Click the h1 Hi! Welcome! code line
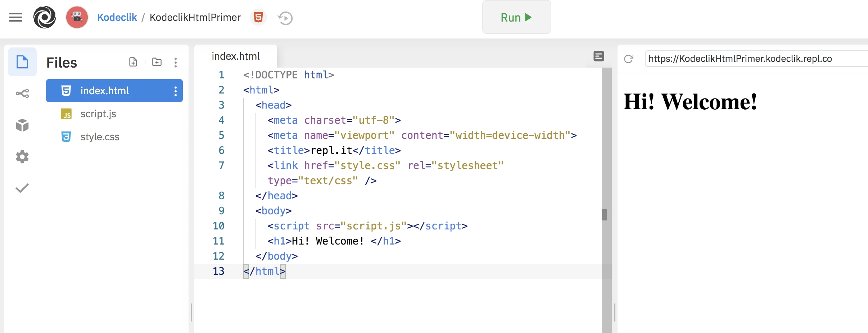This screenshot has width=868, height=333. [334, 241]
